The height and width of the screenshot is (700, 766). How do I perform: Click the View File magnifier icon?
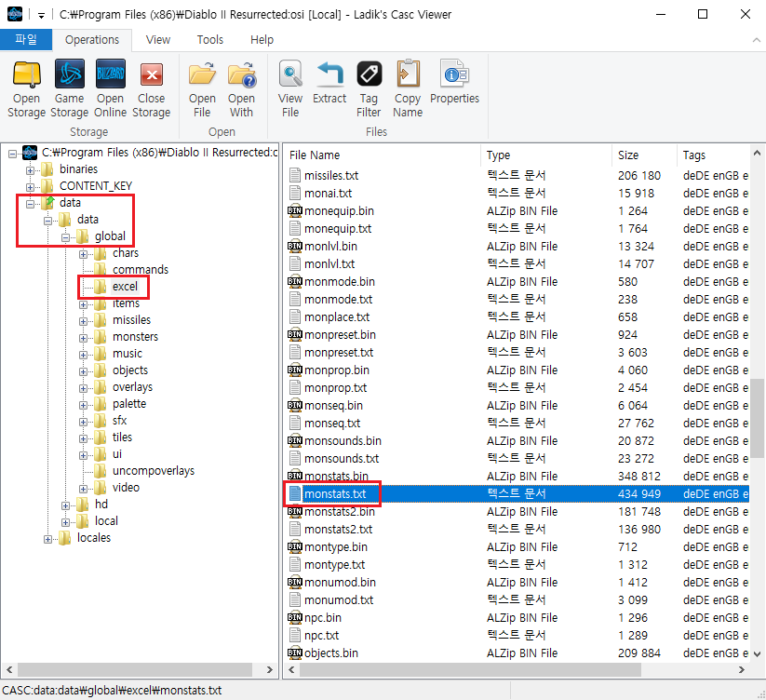(x=290, y=74)
